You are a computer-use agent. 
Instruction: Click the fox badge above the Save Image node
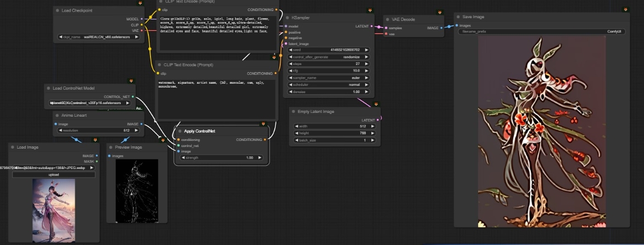(625, 9)
